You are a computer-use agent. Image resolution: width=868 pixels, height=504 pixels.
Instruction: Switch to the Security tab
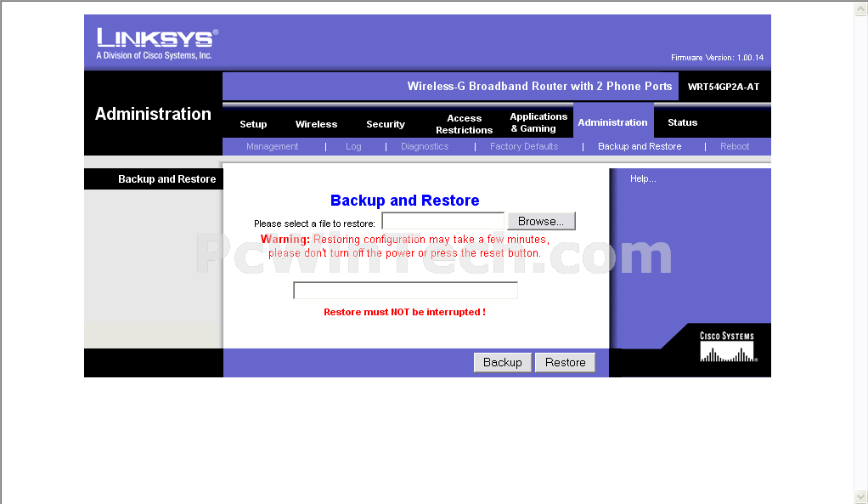(x=386, y=124)
